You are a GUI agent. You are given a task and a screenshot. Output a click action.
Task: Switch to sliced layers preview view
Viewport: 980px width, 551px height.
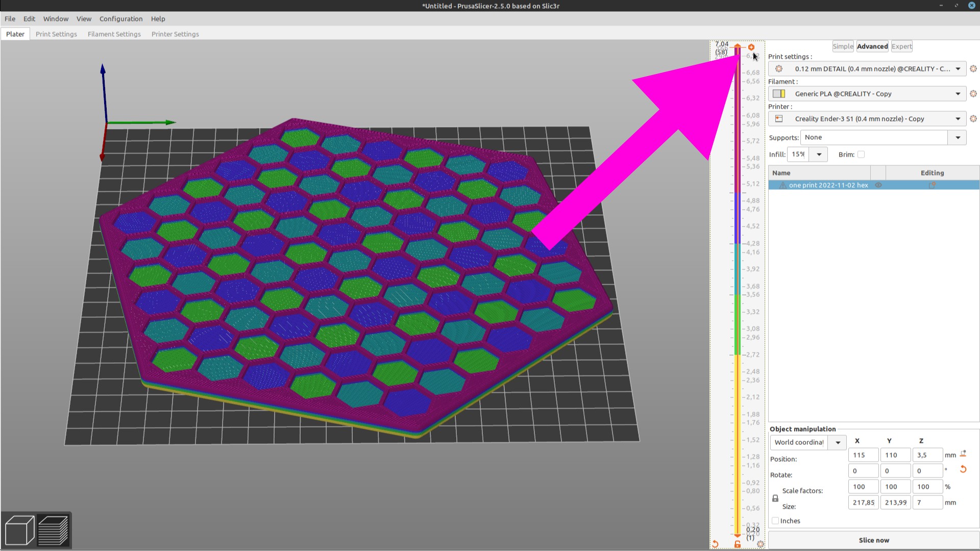[53, 530]
